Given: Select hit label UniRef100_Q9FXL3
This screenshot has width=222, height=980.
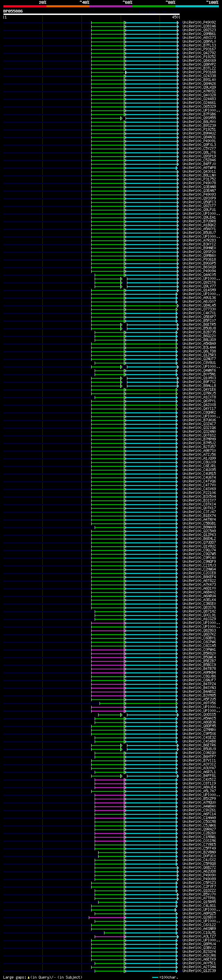Looking at the screenshot, I should pos(199,145).
